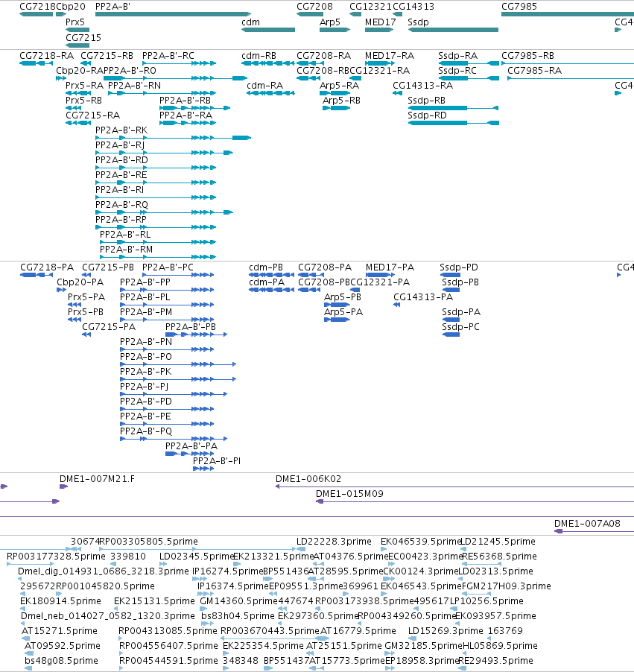Image resolution: width=634 pixels, height=672 pixels.
Task: Select clone DME1-007M21.F
Action: point(97,479)
